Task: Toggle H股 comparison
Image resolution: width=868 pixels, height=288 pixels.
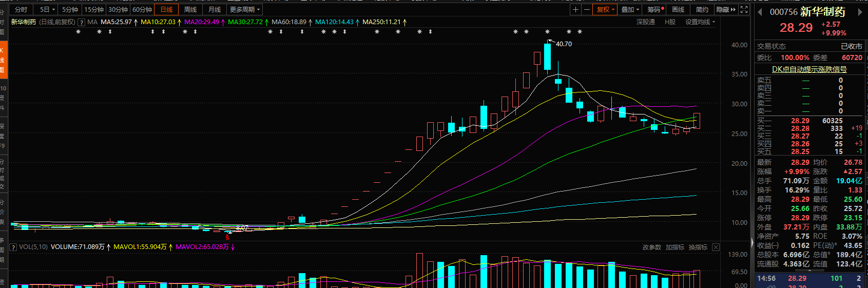Action: coord(670,22)
